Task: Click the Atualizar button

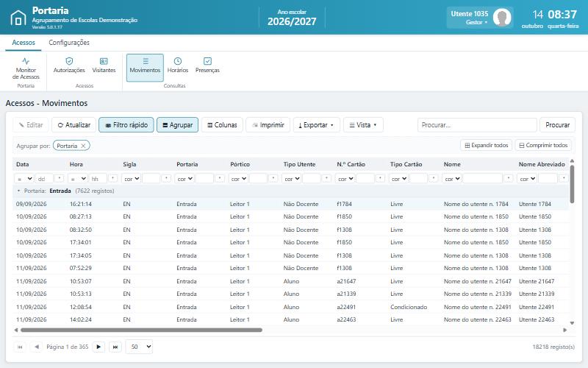Action: [74, 124]
